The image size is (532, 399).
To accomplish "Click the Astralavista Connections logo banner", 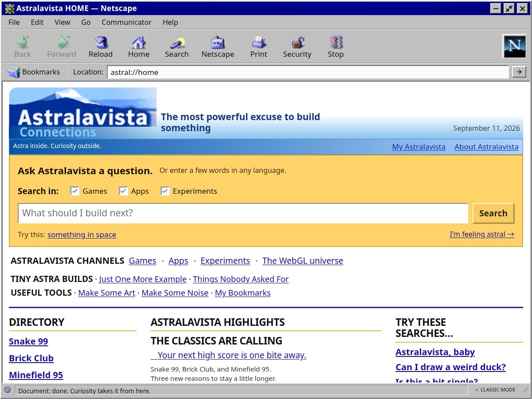I will [x=83, y=113].
